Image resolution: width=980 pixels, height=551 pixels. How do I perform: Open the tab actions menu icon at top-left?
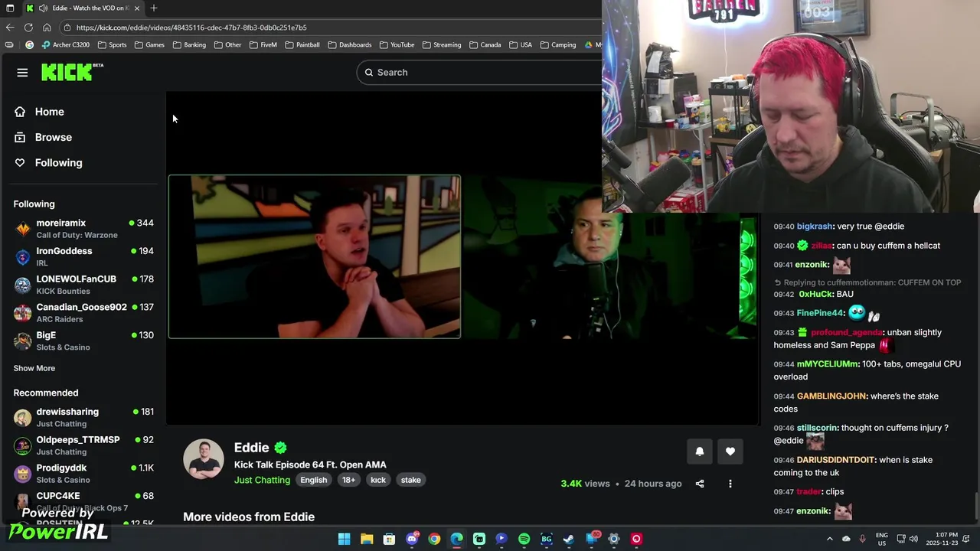click(x=10, y=8)
